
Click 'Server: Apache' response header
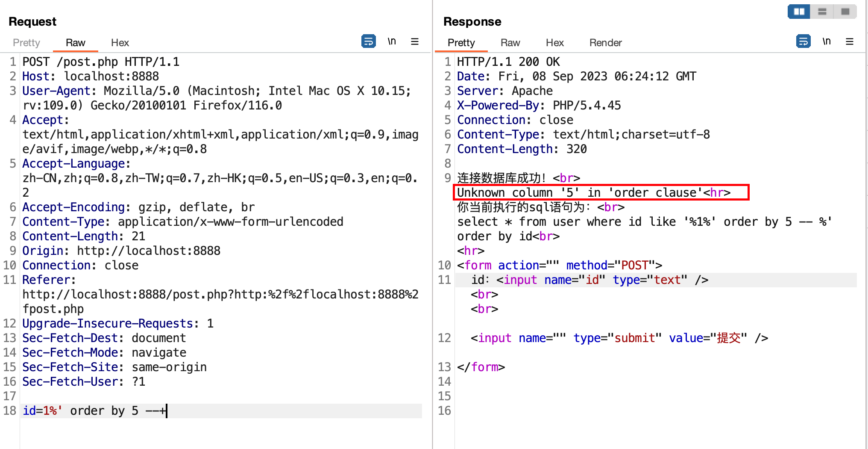point(505,91)
